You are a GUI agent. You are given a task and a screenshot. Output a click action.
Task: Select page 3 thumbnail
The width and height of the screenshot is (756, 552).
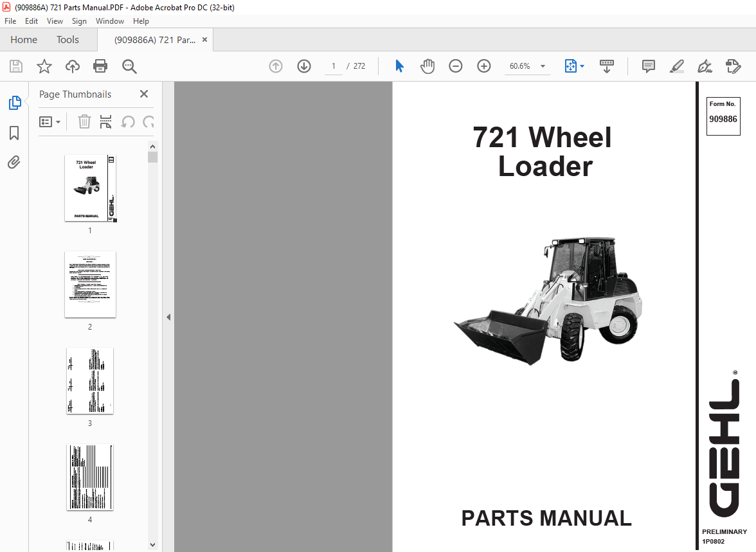tap(90, 381)
